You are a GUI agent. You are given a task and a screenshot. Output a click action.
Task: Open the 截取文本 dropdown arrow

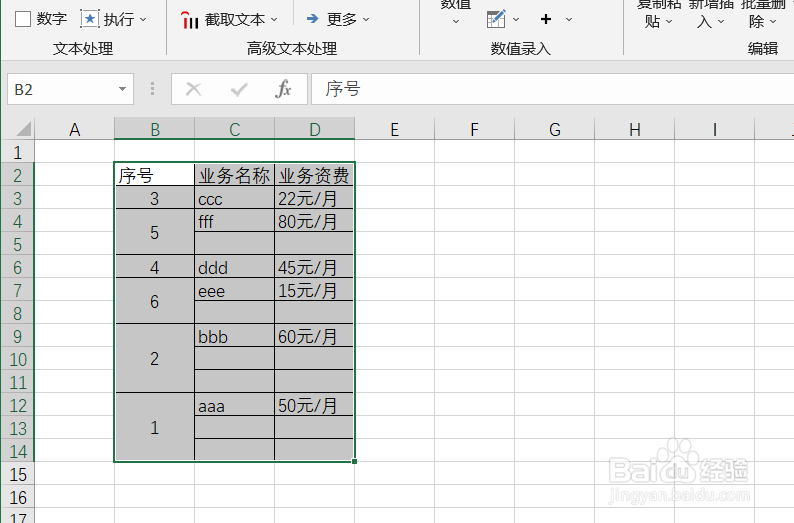pyautogui.click(x=274, y=20)
